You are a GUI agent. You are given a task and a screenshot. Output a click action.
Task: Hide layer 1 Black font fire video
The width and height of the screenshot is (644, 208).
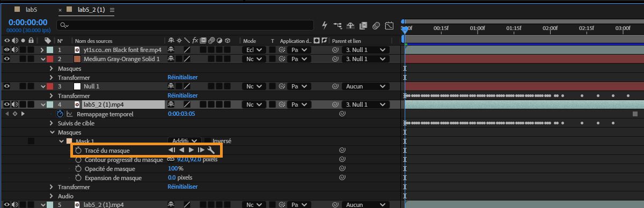pos(6,50)
